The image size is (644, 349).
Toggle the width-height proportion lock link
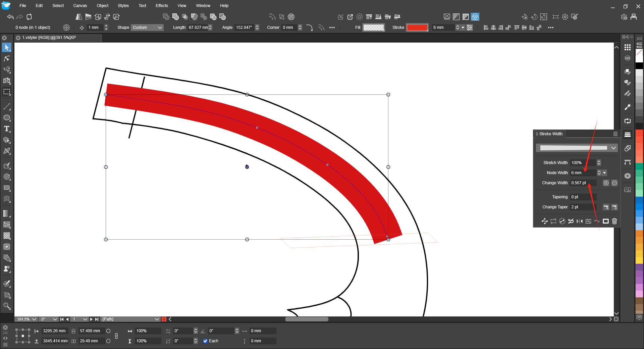pos(116,336)
